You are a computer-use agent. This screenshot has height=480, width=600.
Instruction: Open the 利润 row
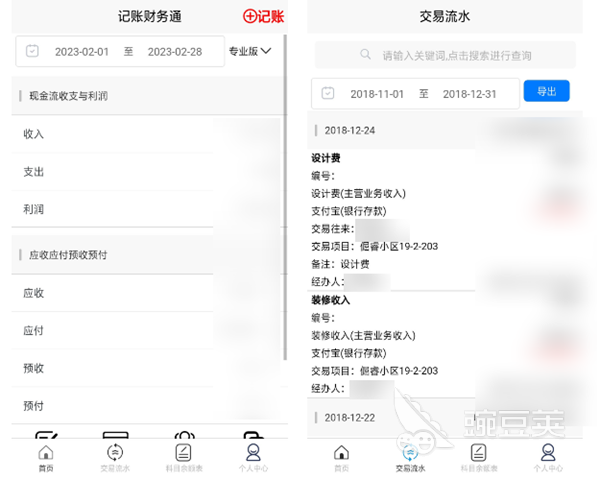(34, 210)
